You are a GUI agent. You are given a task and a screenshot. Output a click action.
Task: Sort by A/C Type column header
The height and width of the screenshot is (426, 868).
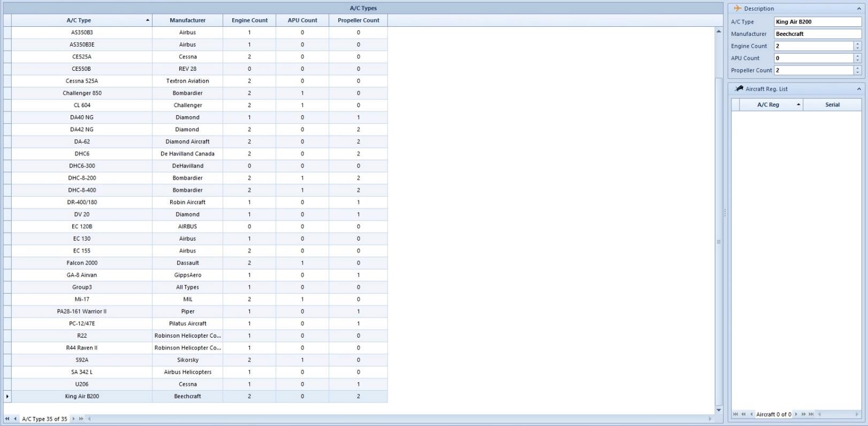tap(82, 20)
